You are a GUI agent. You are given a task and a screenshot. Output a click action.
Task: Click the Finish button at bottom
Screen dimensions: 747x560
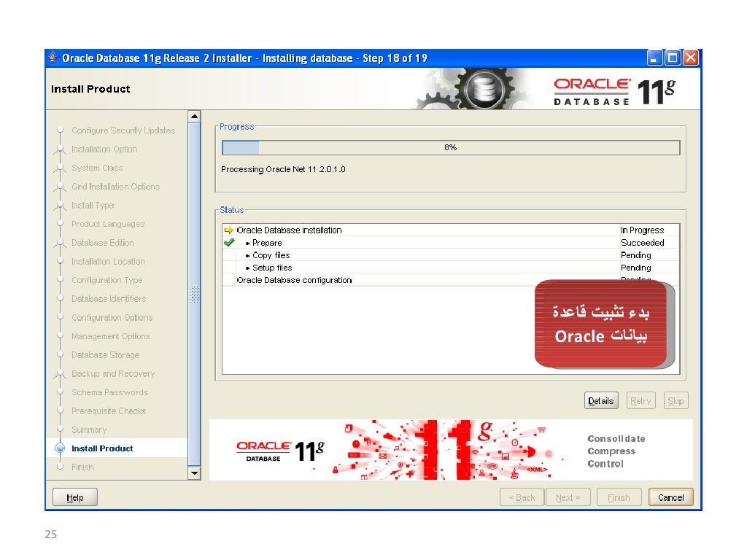[x=619, y=497]
